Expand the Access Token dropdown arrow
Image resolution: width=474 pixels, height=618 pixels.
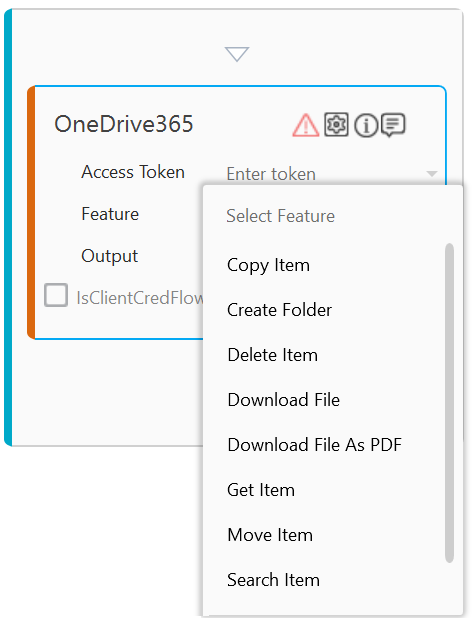432,174
